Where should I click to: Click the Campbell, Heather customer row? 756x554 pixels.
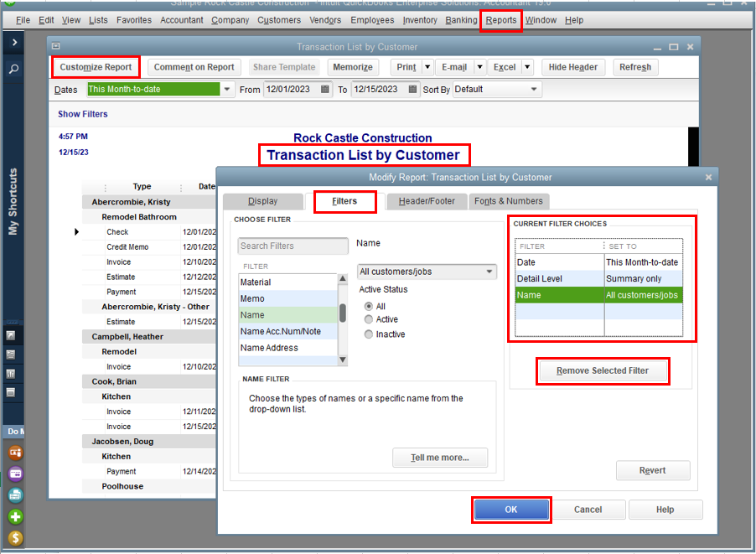pyautogui.click(x=148, y=337)
